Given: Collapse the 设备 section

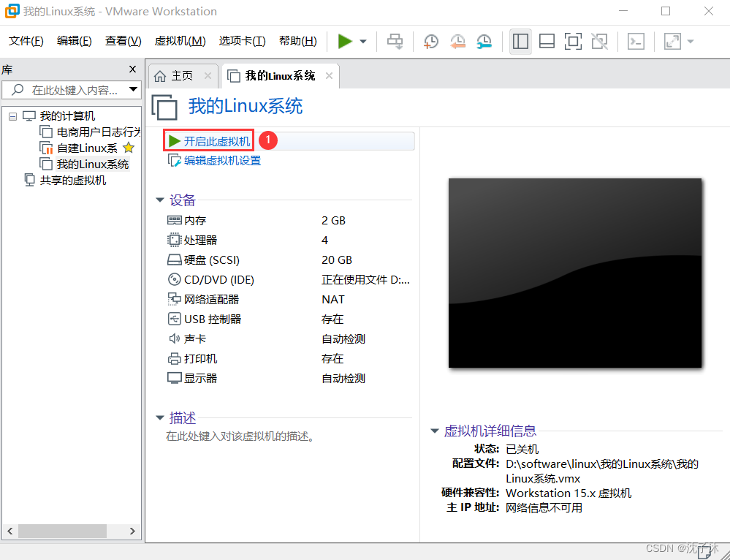Looking at the screenshot, I should [160, 200].
